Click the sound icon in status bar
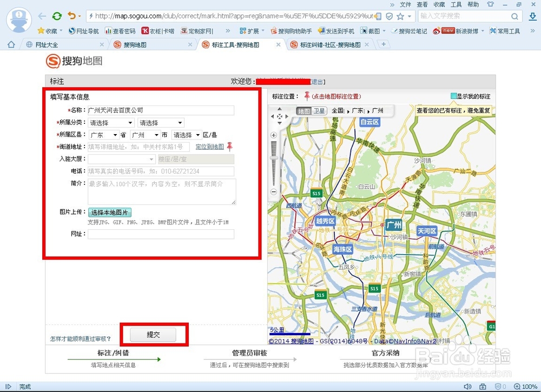This screenshot has height=392, width=541. 467,387
